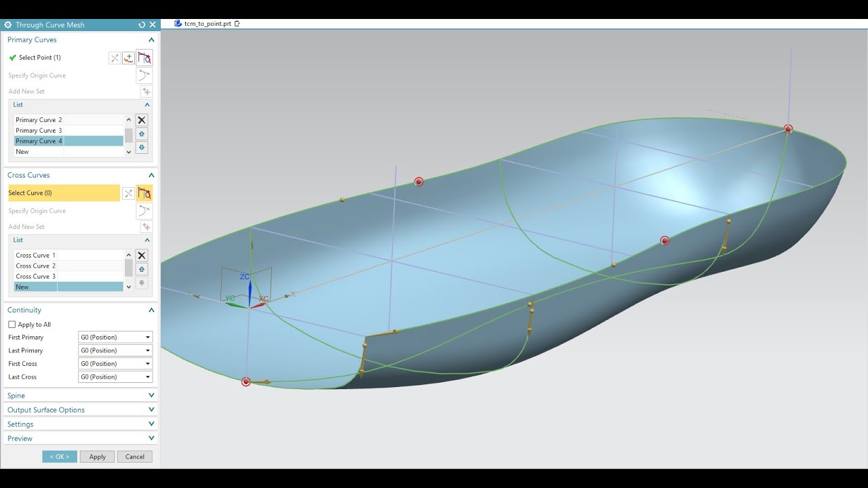
Task: Collapse the Cross Curves List group
Action: pyautogui.click(x=147, y=241)
